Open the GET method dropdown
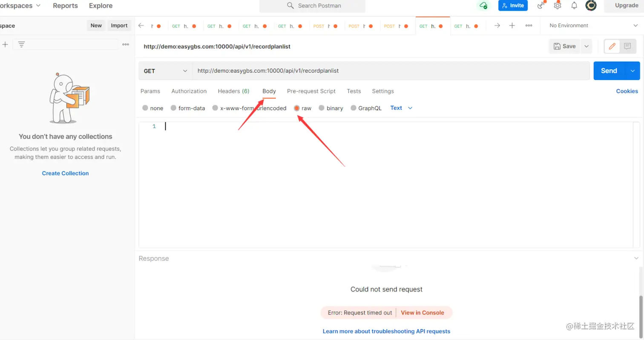 click(165, 71)
